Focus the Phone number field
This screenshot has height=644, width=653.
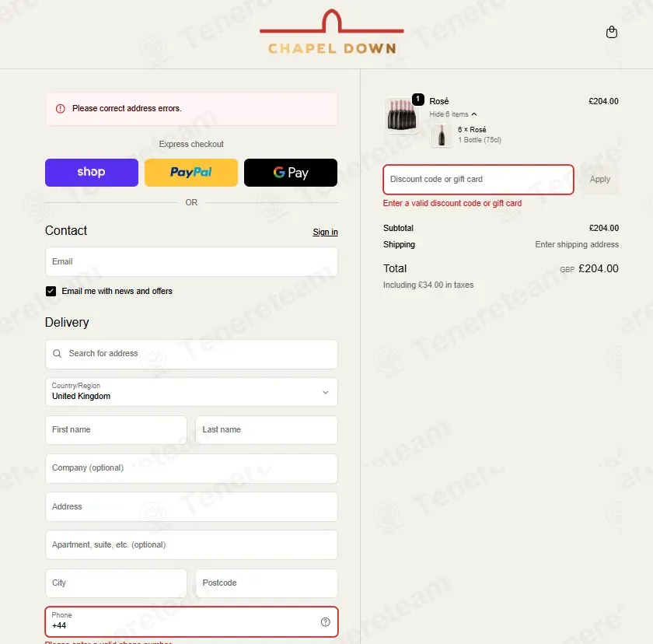pos(191,622)
